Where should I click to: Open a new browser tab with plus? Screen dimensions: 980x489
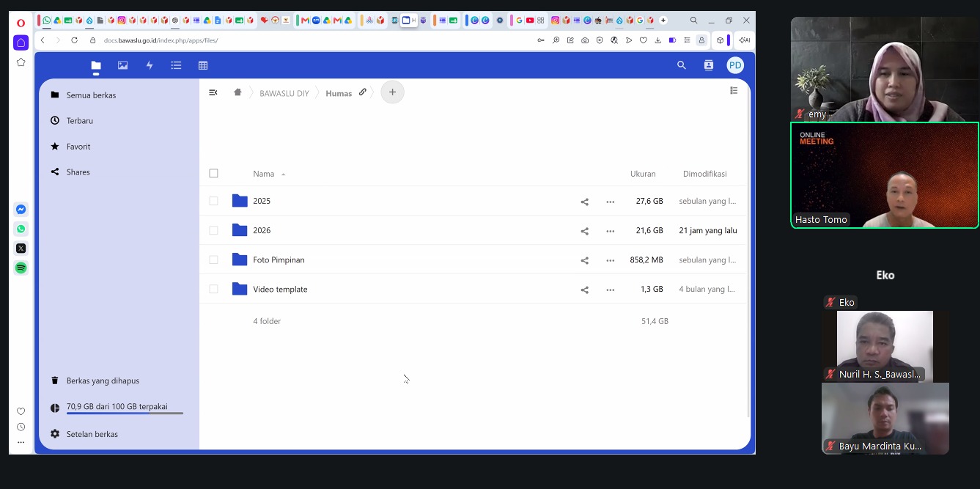point(663,21)
